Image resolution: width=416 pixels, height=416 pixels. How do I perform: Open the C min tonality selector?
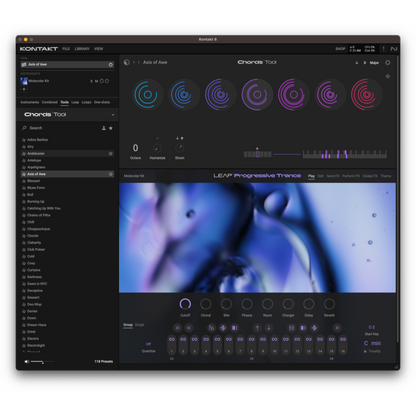tap(372, 343)
